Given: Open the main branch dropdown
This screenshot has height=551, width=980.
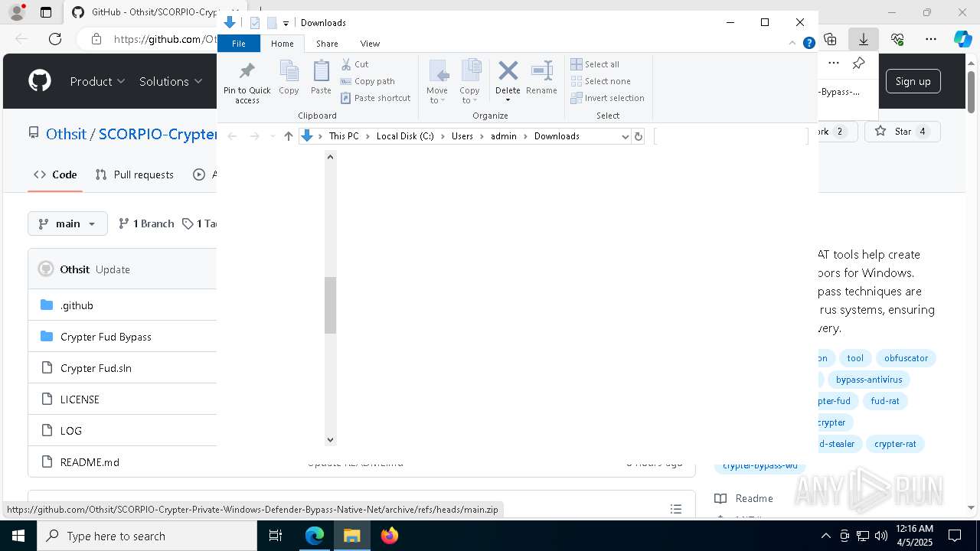Looking at the screenshot, I should (67, 223).
